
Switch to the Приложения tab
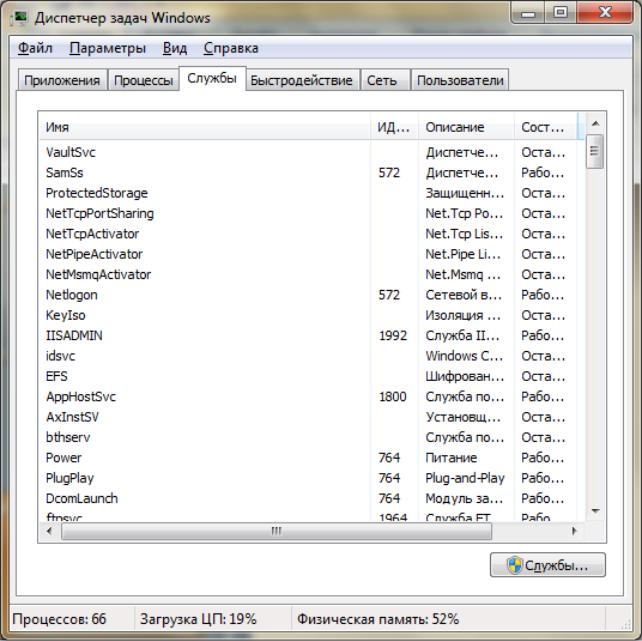[62, 80]
